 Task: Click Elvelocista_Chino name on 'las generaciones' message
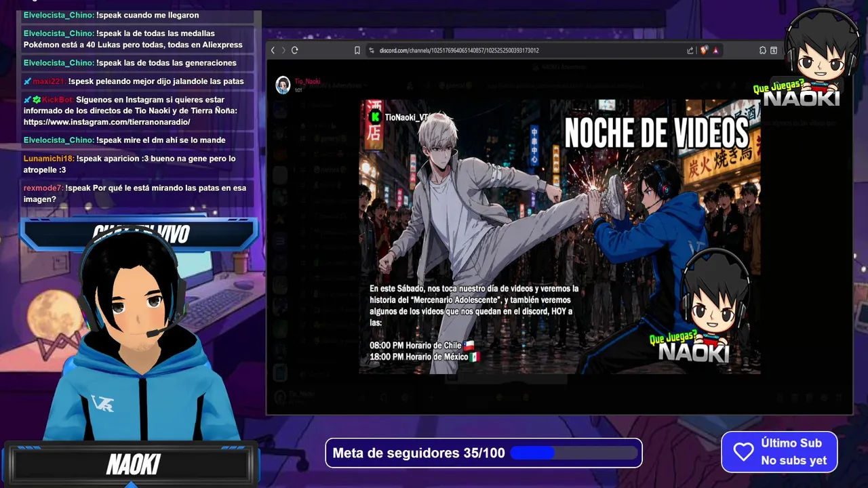coord(59,63)
